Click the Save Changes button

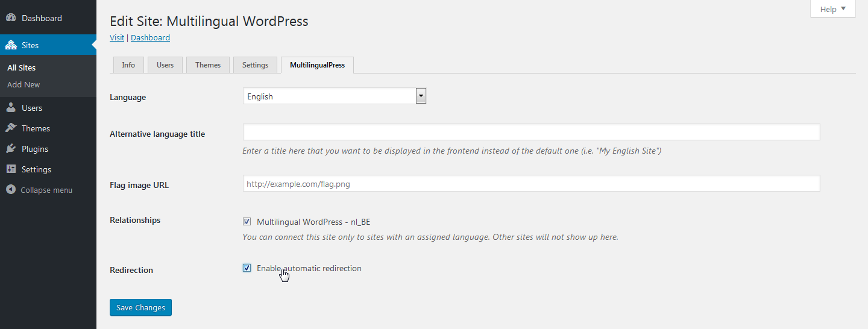pos(141,307)
